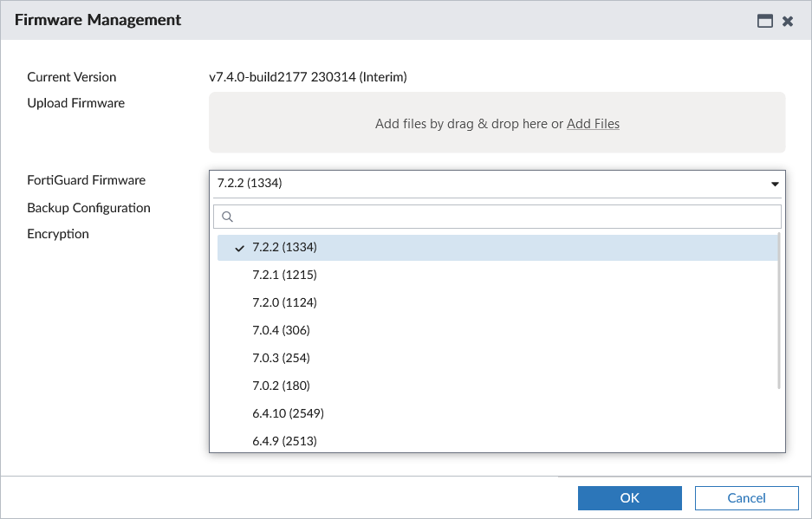This screenshot has height=519, width=812.
Task: Click the drag & drop upload area
Action: tap(495, 123)
